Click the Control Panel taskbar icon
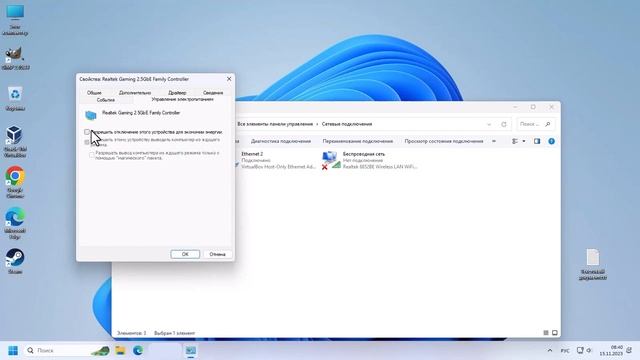Image resolution: width=640 pixels, height=360 pixels. pos(191,351)
